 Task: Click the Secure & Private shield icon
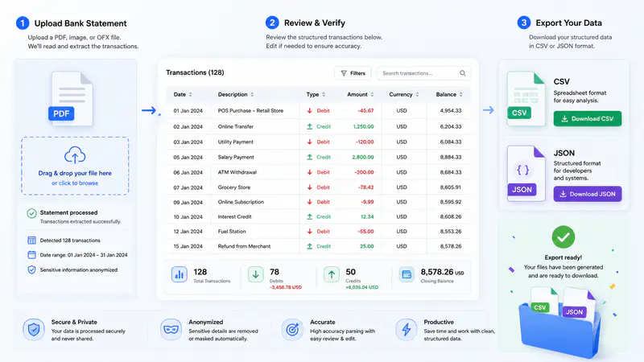34,330
